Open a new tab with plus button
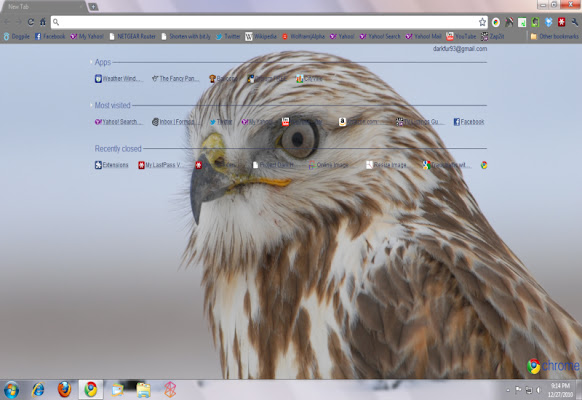Viewport: 582px width, 400px height. click(93, 7)
